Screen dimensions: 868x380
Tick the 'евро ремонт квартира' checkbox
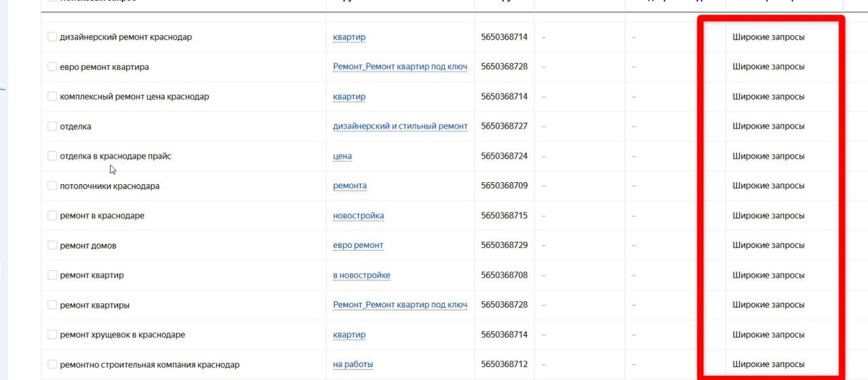(52, 66)
